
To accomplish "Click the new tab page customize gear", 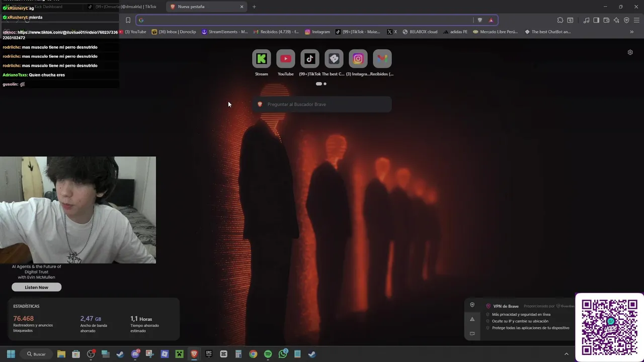I will pyautogui.click(x=630, y=52).
